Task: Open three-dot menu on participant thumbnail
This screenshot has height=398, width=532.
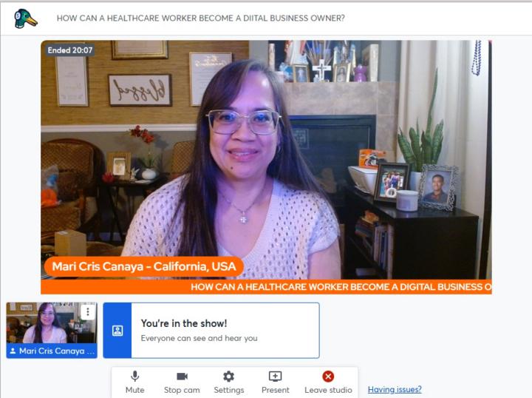Action: (88, 311)
